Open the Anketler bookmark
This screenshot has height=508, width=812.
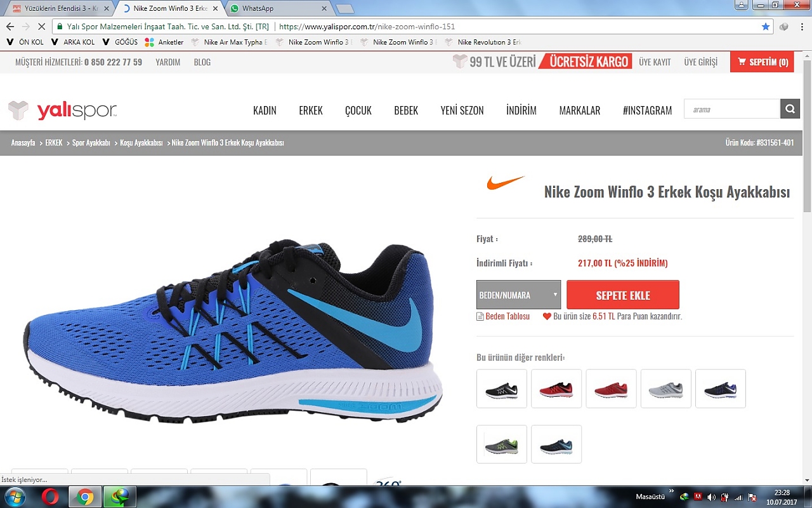(x=164, y=43)
